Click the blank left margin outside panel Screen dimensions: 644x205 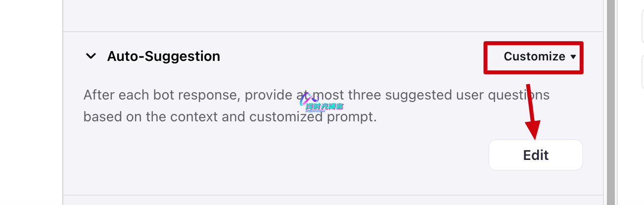click(30, 99)
